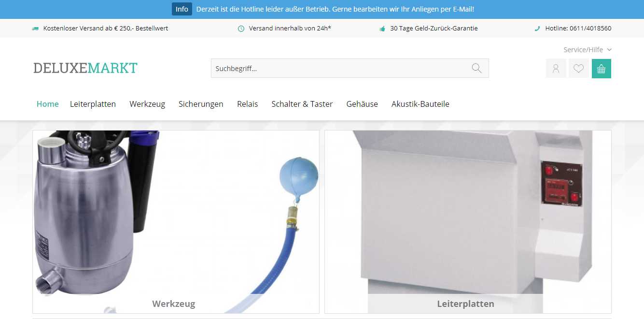Expand the Service/Hilfe dropdown
The height and width of the screenshot is (319, 644).
click(x=587, y=50)
